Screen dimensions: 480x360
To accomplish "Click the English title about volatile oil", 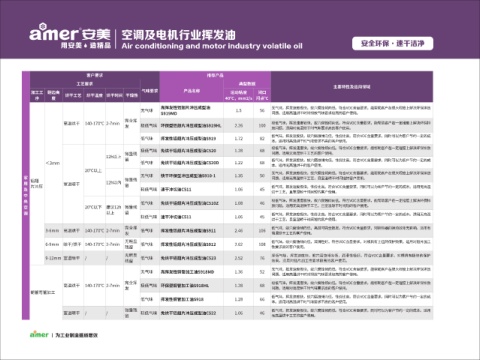I will (212, 46).
